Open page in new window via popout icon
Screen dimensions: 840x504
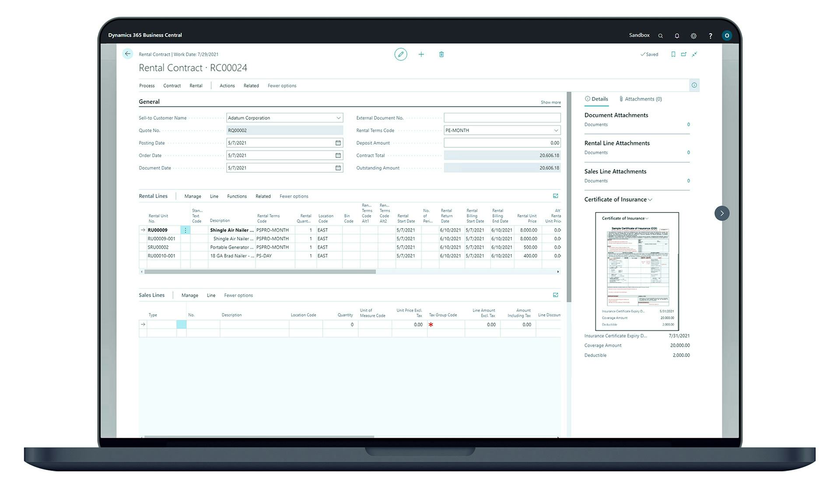[683, 54]
